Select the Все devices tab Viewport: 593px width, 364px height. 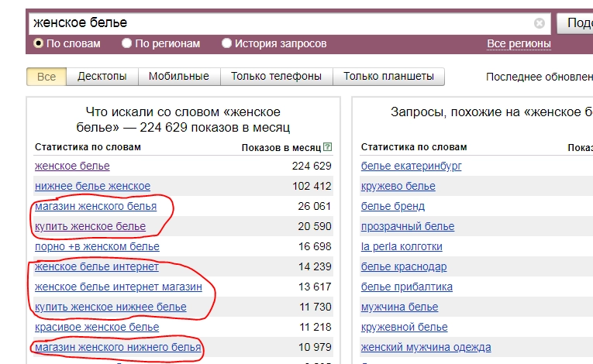47,77
